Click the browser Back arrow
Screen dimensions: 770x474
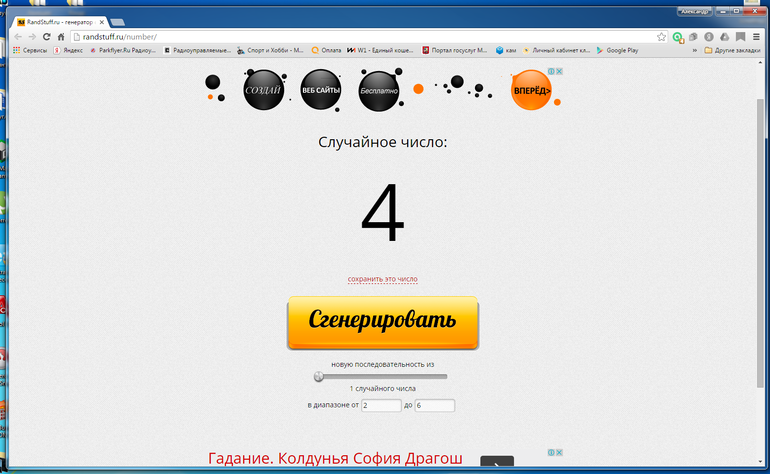pyautogui.click(x=17, y=36)
